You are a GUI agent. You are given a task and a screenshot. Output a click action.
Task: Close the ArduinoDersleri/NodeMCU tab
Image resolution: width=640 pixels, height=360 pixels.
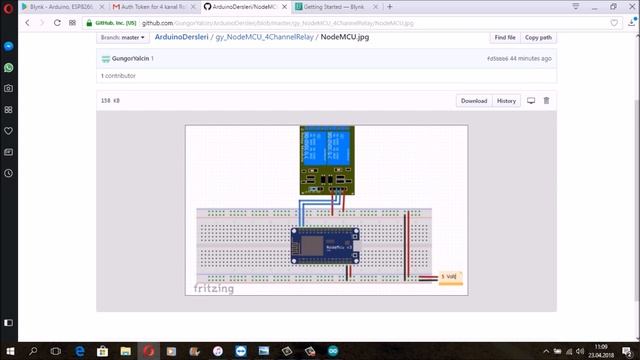tap(284, 7)
